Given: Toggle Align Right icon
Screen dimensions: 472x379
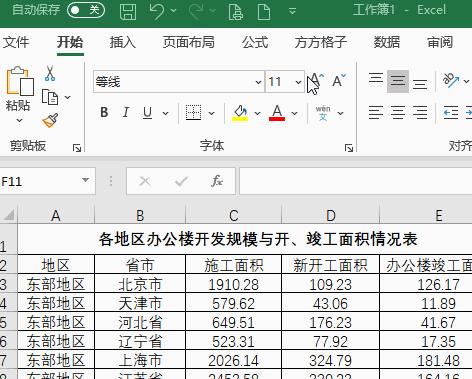Looking at the screenshot, I should pyautogui.click(x=420, y=113).
